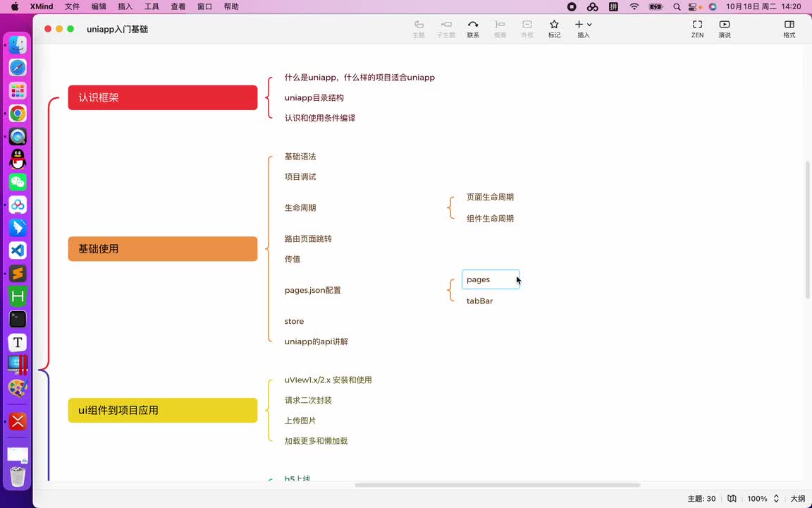Open Launchpad from the dock
812x508 pixels.
[x=18, y=91]
